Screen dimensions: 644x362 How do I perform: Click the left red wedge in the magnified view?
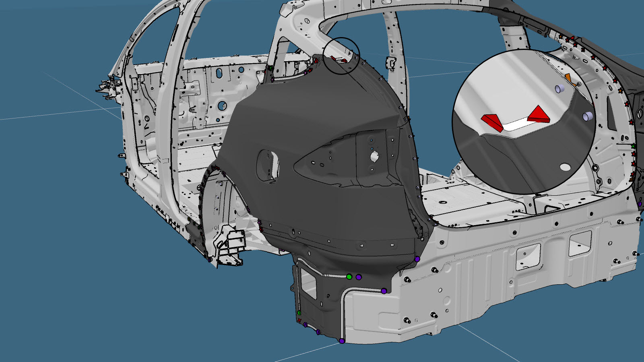[492, 122]
